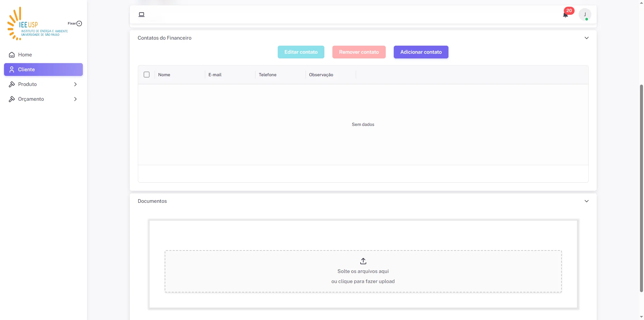Image resolution: width=644 pixels, height=320 pixels.
Task: Click the Adicionar contato button
Action: pyautogui.click(x=421, y=52)
